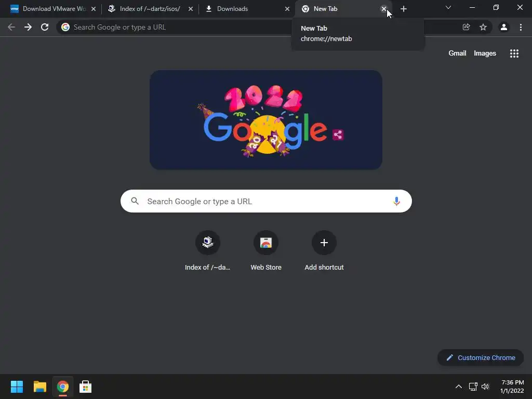The height and width of the screenshot is (399, 532).
Task: Minimize the Chrome window
Action: point(472,7)
